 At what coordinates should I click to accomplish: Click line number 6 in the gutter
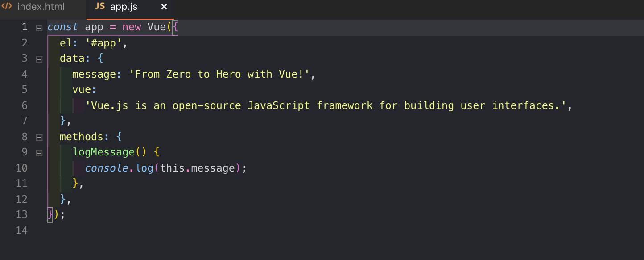click(25, 105)
